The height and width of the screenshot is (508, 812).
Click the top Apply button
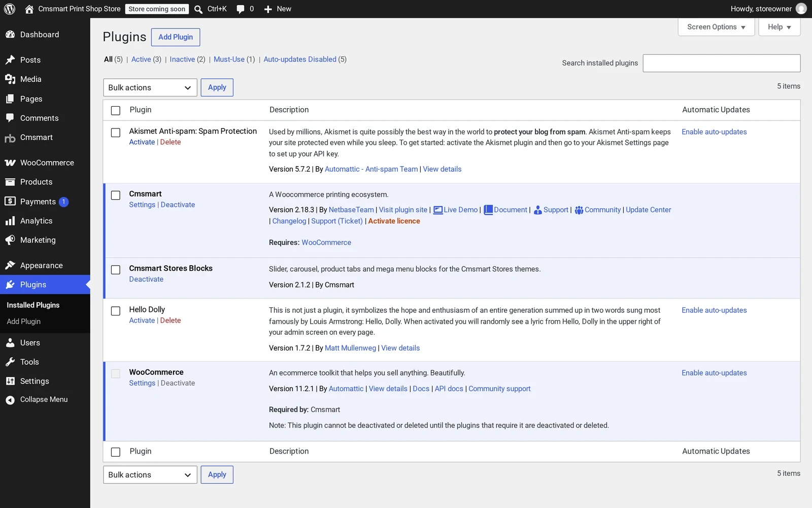point(217,87)
